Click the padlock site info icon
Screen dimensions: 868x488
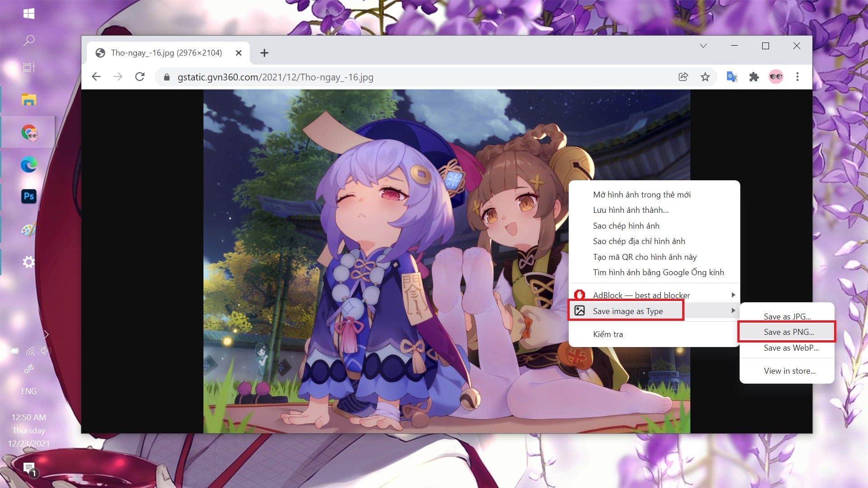coord(167,77)
